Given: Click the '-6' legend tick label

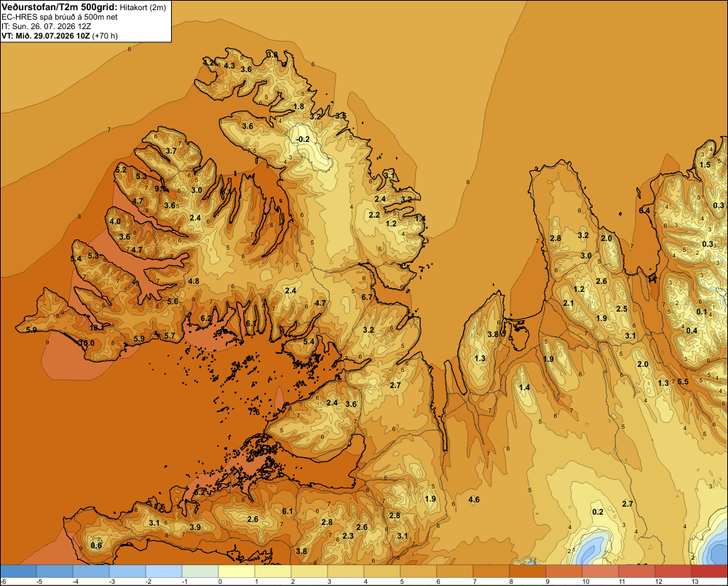Looking at the screenshot, I should tap(3, 582).
